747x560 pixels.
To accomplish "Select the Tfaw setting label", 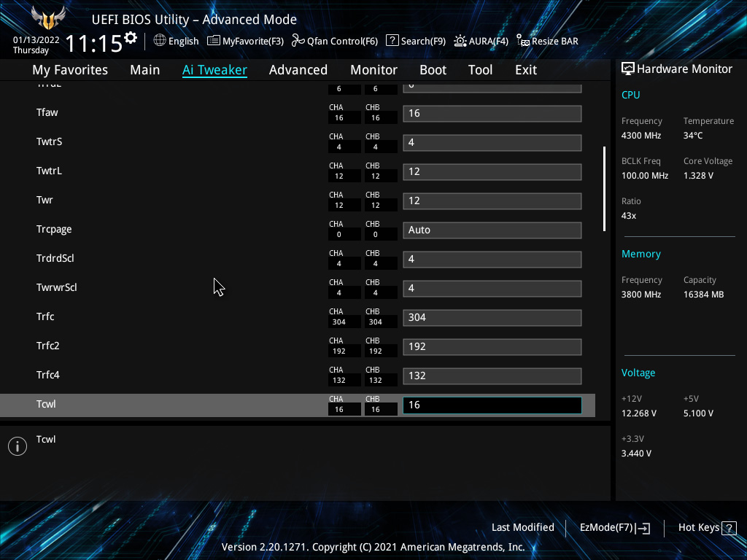I will pos(47,112).
